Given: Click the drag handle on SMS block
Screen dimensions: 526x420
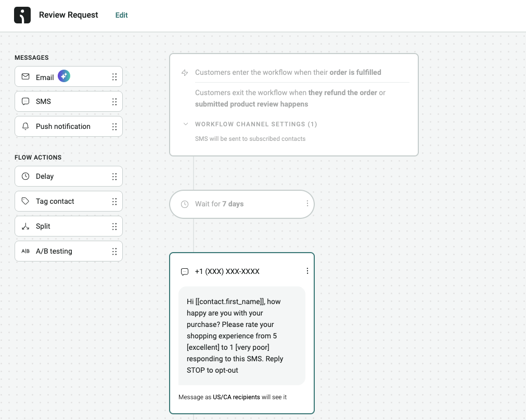Looking at the screenshot, I should 114,102.
